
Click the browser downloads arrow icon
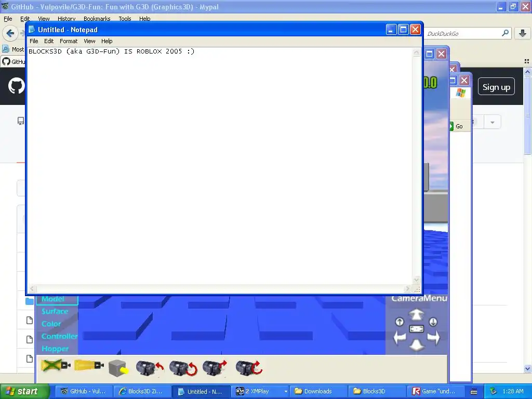point(523,33)
